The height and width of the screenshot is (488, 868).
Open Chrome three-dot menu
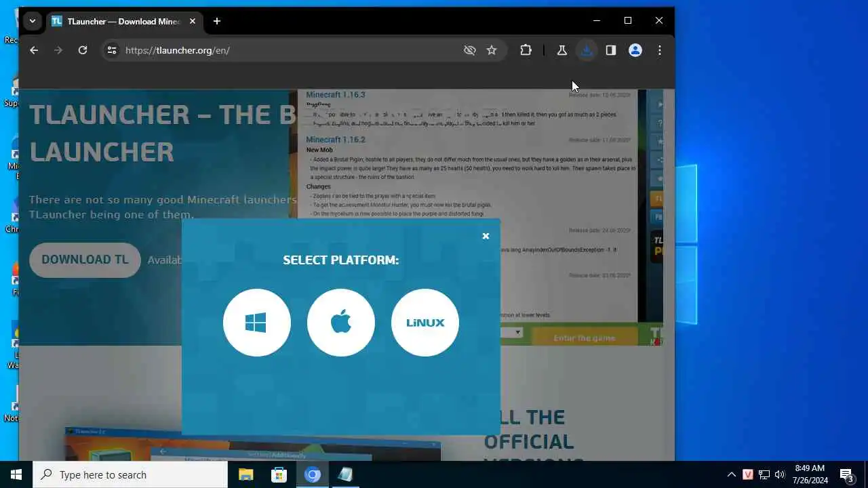pos(660,50)
